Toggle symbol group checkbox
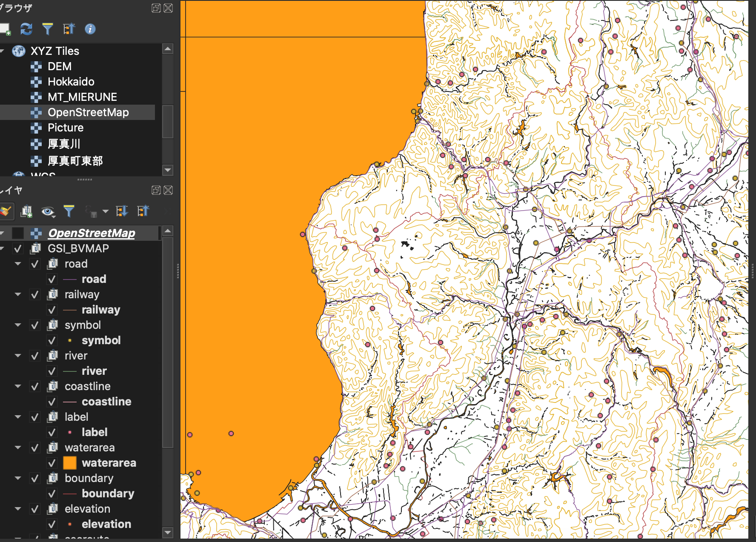The image size is (756, 542). pos(35,325)
